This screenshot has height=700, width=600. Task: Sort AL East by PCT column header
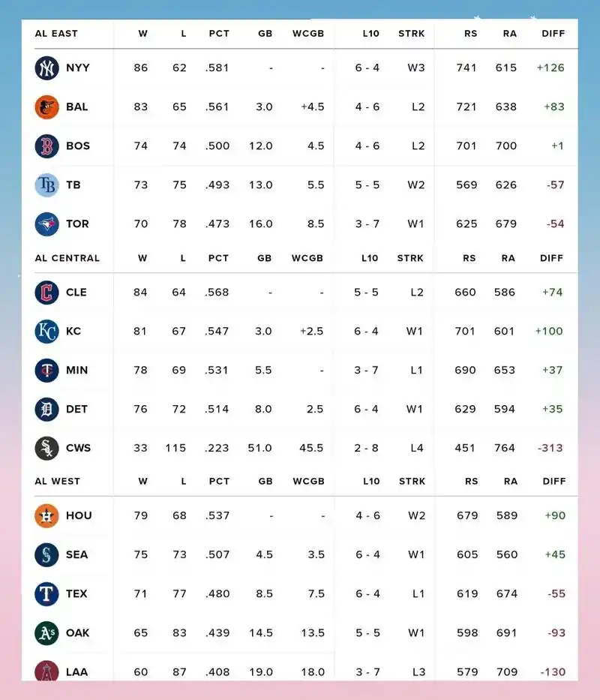219,34
